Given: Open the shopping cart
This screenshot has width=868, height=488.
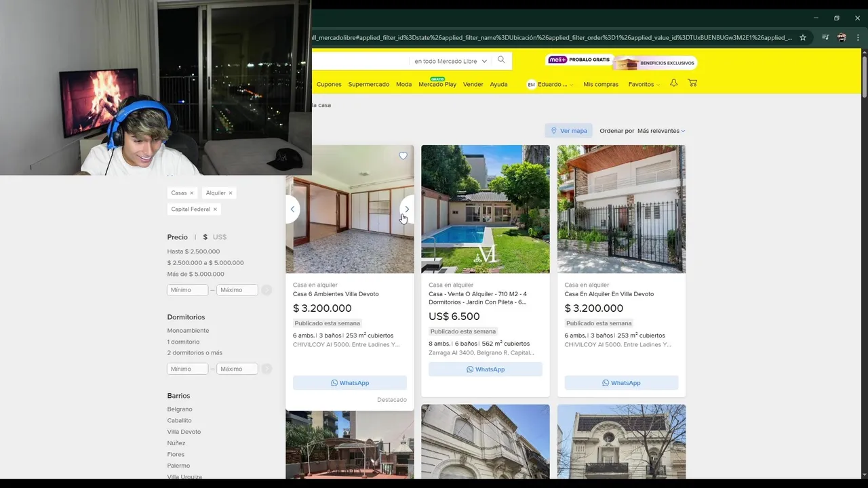Looking at the screenshot, I should click(692, 83).
